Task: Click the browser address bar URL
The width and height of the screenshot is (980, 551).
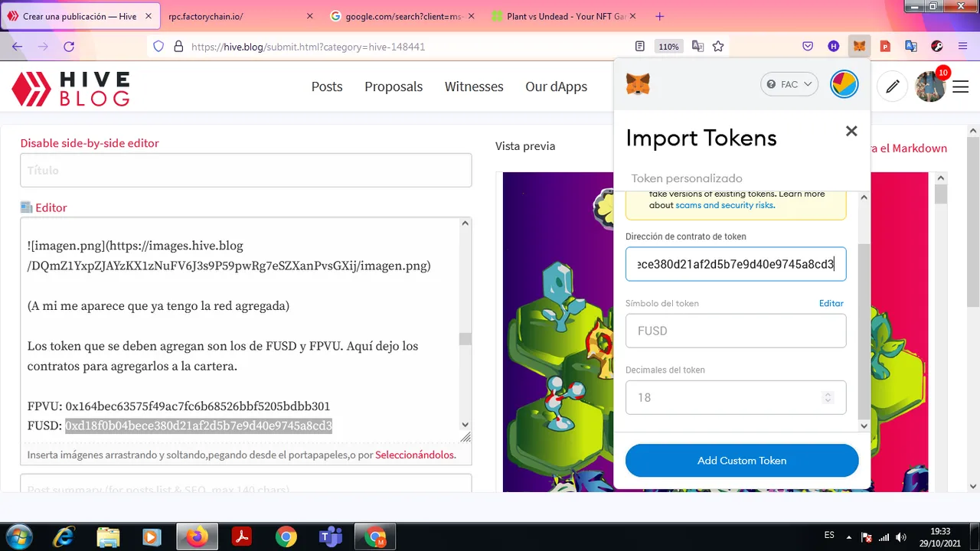Action: pos(308,47)
